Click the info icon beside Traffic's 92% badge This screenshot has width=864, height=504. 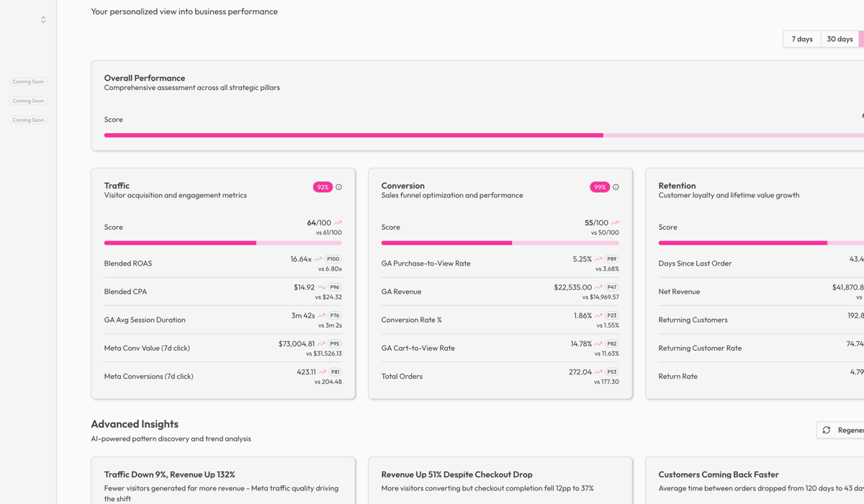point(338,186)
